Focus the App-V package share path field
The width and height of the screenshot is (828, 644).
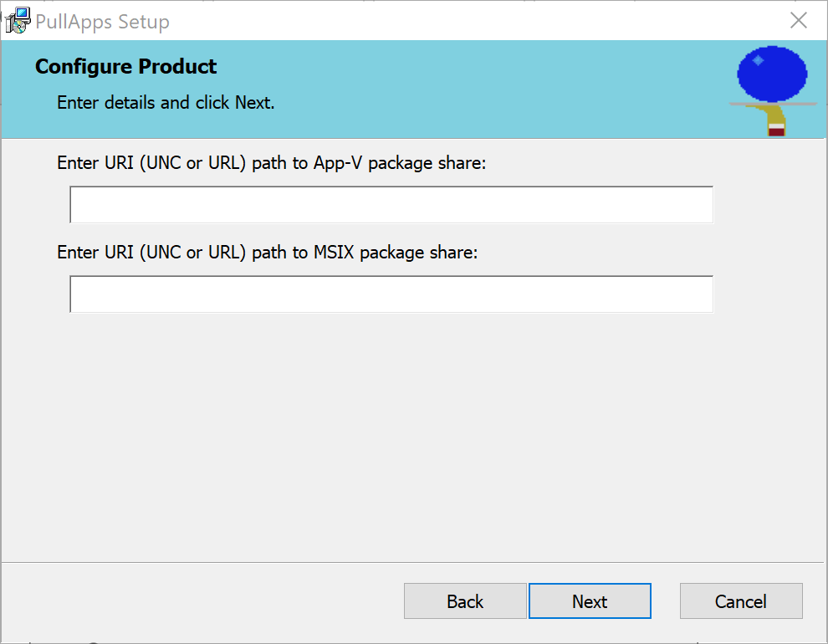pyautogui.click(x=391, y=205)
